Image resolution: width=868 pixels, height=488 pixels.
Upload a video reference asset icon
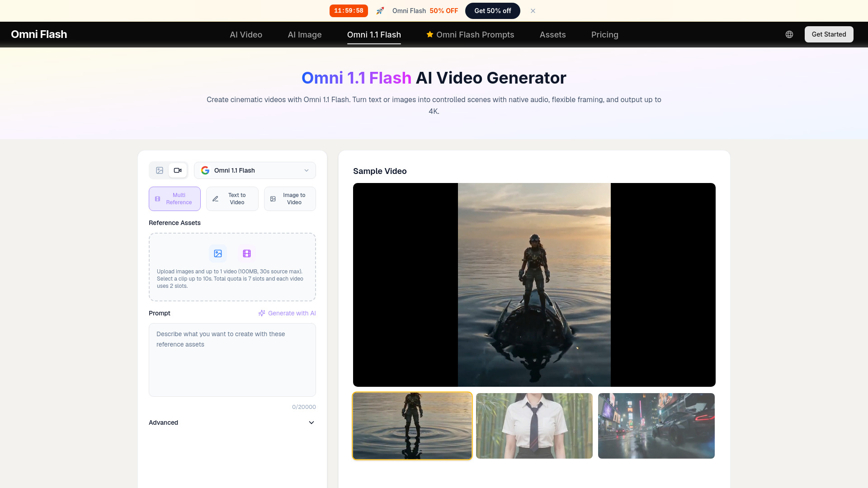tap(247, 253)
